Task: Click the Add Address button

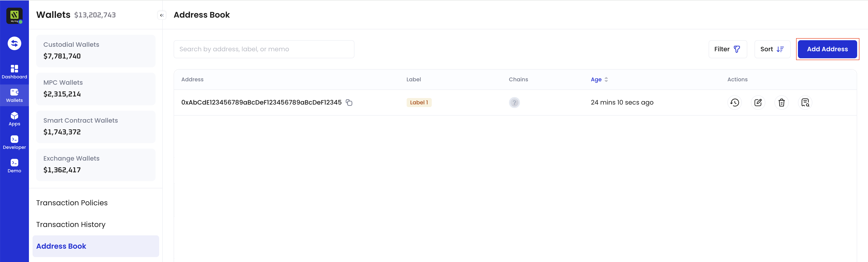Action: point(827,49)
